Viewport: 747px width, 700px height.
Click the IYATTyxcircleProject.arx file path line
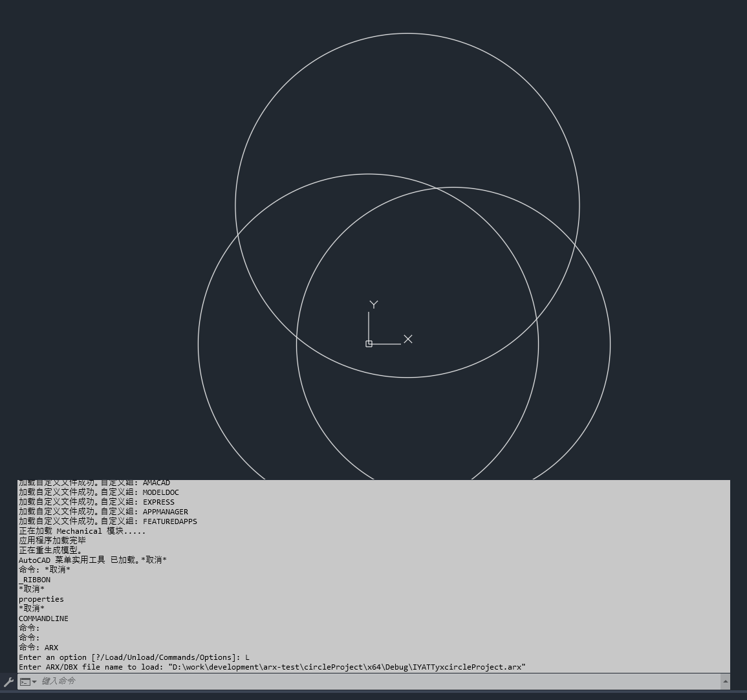pyautogui.click(x=272, y=666)
